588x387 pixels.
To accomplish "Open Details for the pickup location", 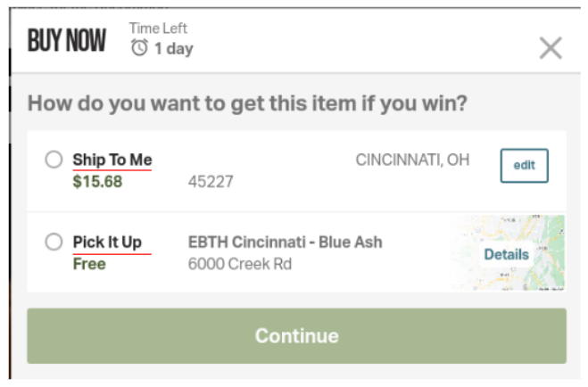I will click(x=506, y=254).
